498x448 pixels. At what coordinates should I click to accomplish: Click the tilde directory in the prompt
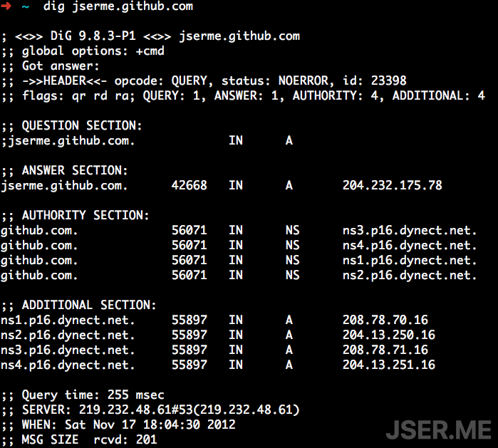(x=26, y=6)
